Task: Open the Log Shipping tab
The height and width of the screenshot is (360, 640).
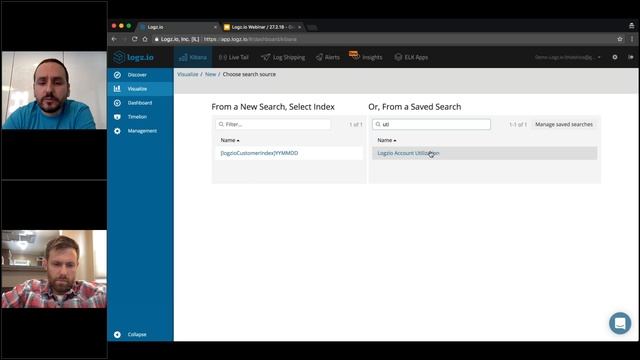Action: pos(283,57)
